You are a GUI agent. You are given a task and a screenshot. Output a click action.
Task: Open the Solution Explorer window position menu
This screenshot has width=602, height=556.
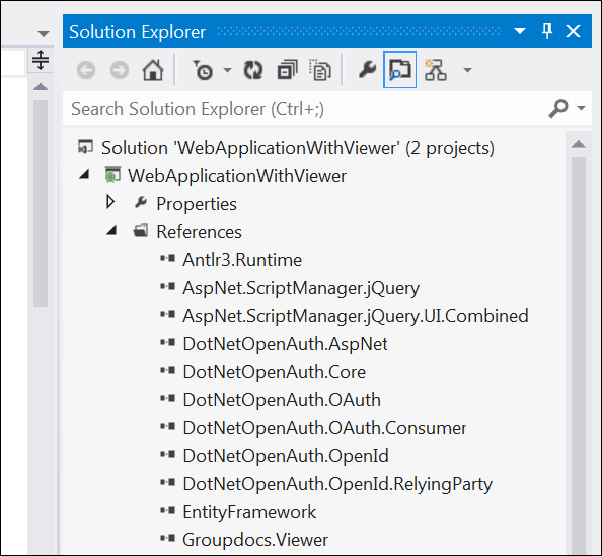(x=520, y=31)
